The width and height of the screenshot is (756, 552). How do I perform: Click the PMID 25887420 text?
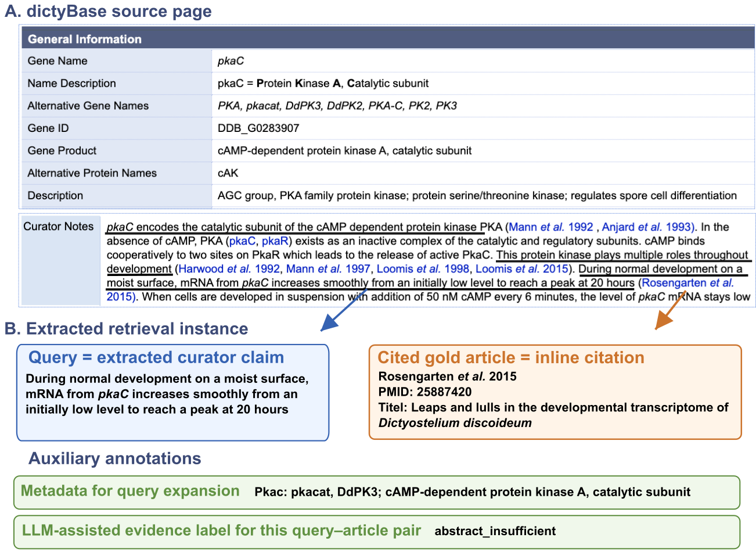coord(425,392)
